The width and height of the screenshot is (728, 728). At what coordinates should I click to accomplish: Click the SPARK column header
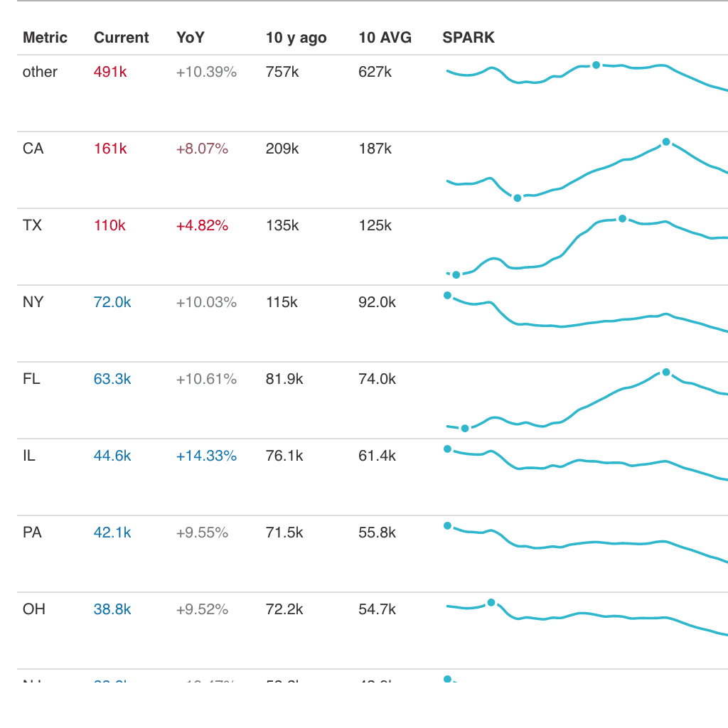pos(469,37)
